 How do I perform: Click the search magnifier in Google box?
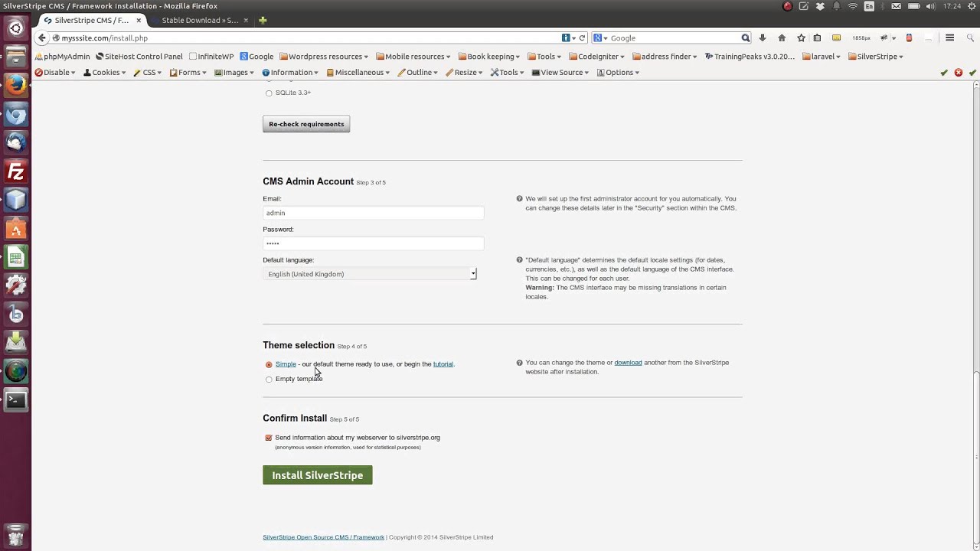point(745,37)
